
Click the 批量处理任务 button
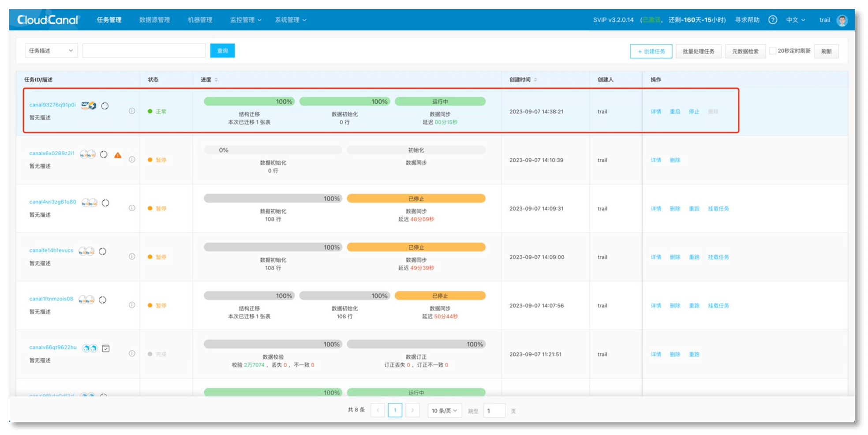(x=699, y=51)
